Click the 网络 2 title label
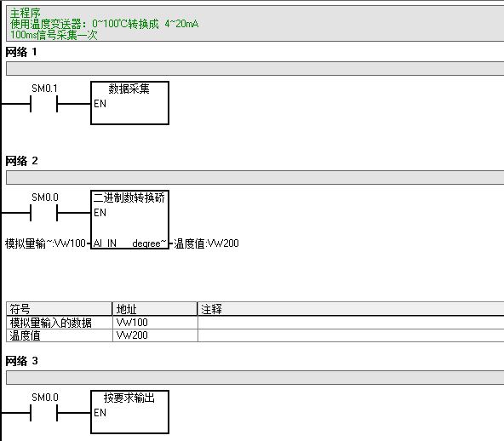The image size is (504, 441). (x=21, y=161)
